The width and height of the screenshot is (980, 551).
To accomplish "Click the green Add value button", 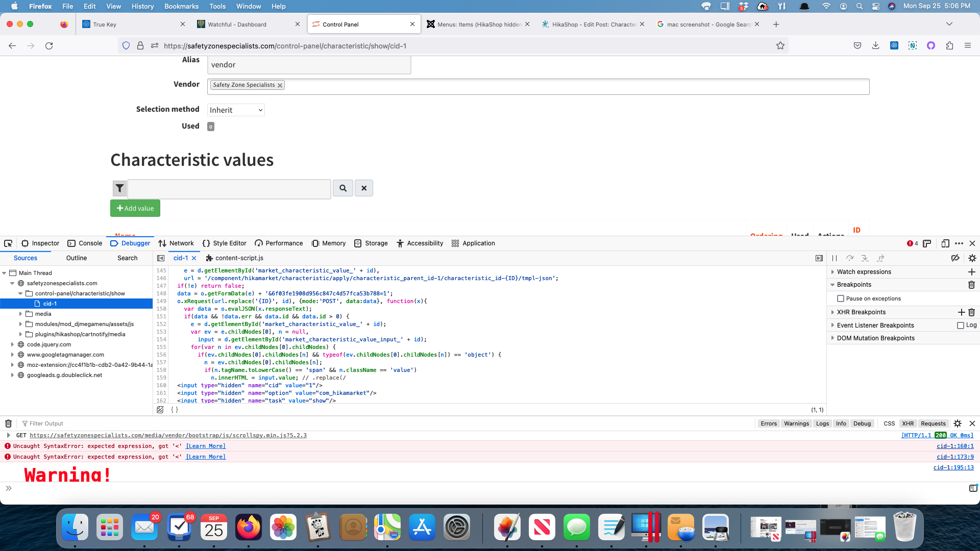I will (135, 208).
